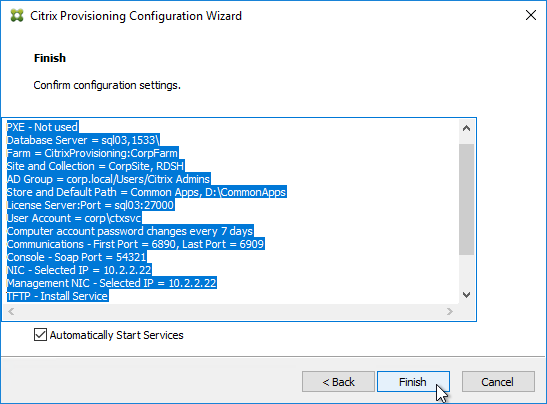
Task: Select the AD Group Citrix Admins line
Action: (x=108, y=179)
